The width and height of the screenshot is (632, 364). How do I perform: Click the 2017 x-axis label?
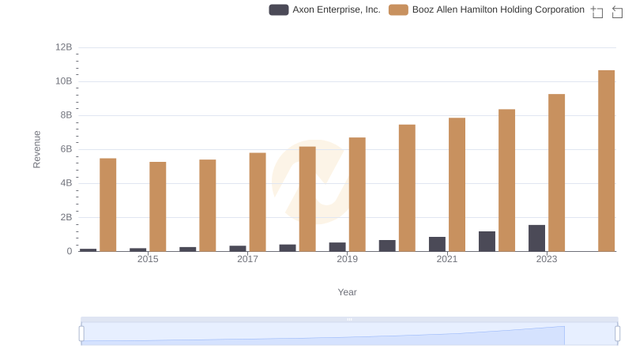pos(247,259)
